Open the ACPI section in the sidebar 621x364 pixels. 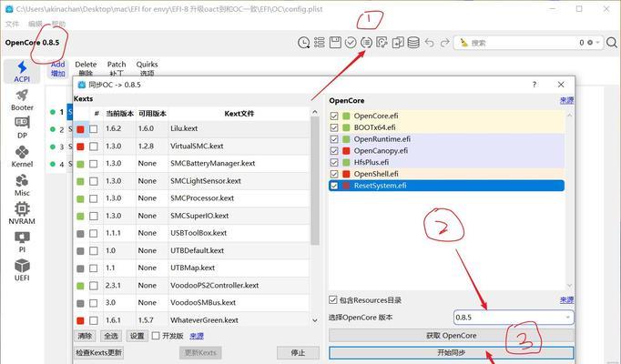pyautogui.click(x=22, y=71)
